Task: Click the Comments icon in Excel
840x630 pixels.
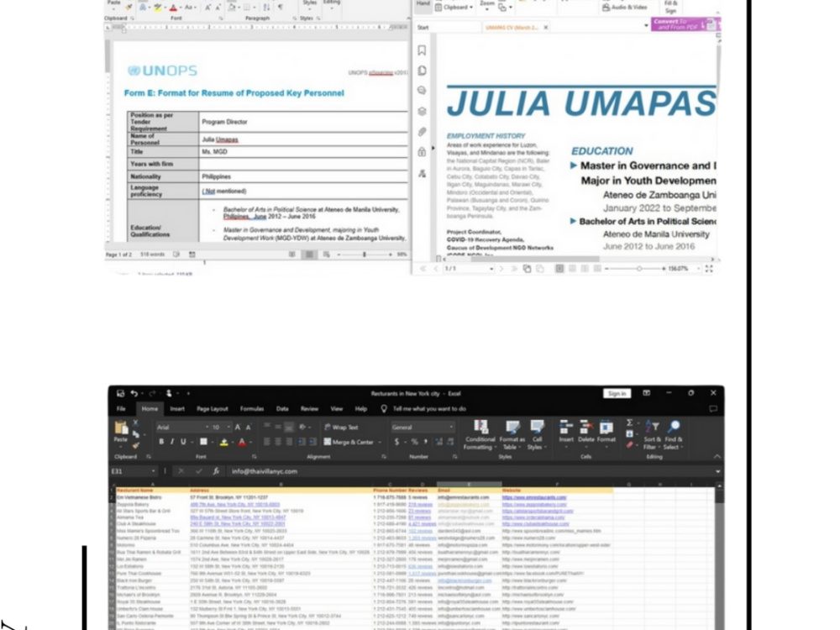Action: 713,409
